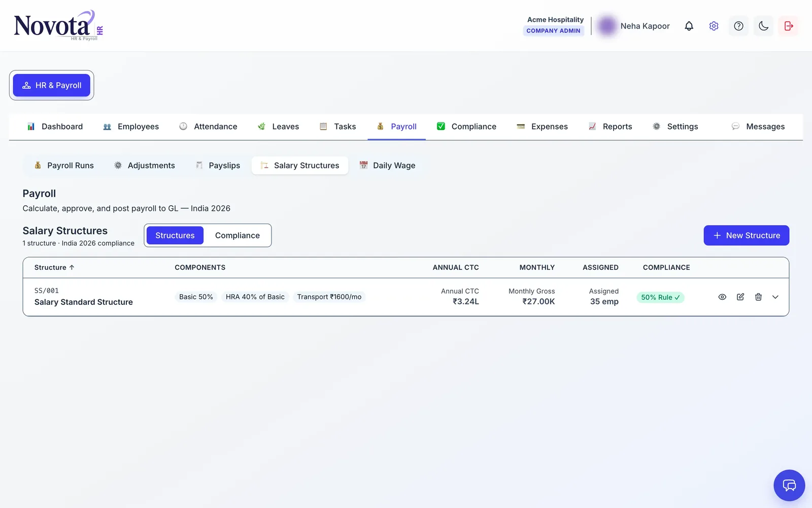The image size is (812, 508).
Task: Click the Salary Standard Structure name
Action: [84, 302]
